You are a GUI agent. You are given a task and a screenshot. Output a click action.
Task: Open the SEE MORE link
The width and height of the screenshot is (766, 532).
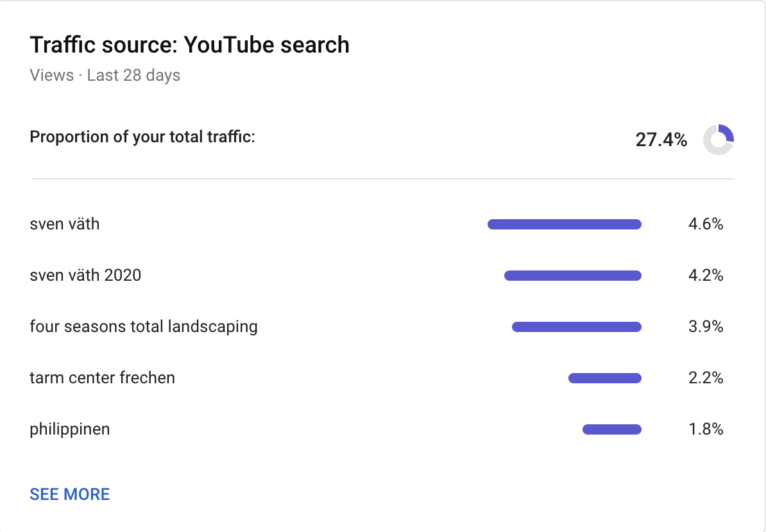tap(70, 494)
